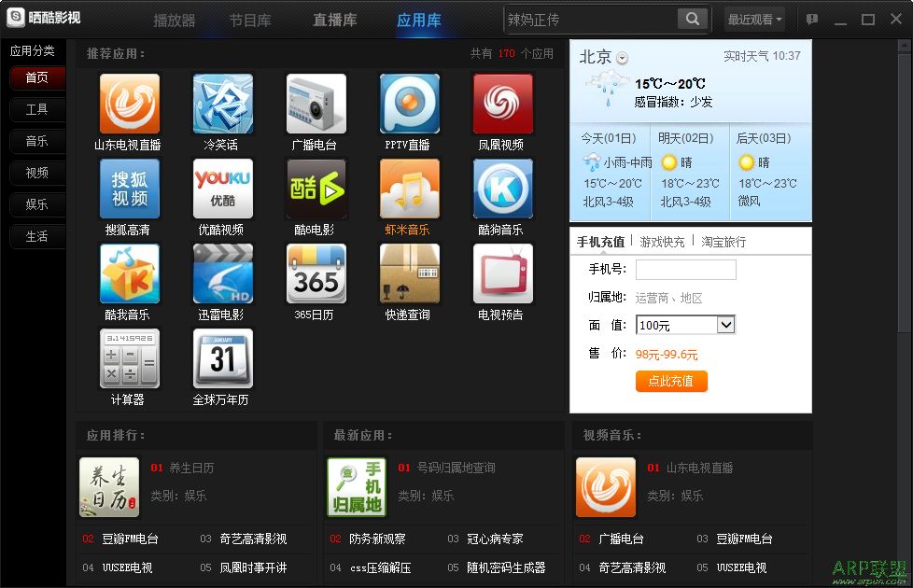Open 广播电台 in 视频音乐 list
This screenshot has height=588, width=913.
coord(622,539)
